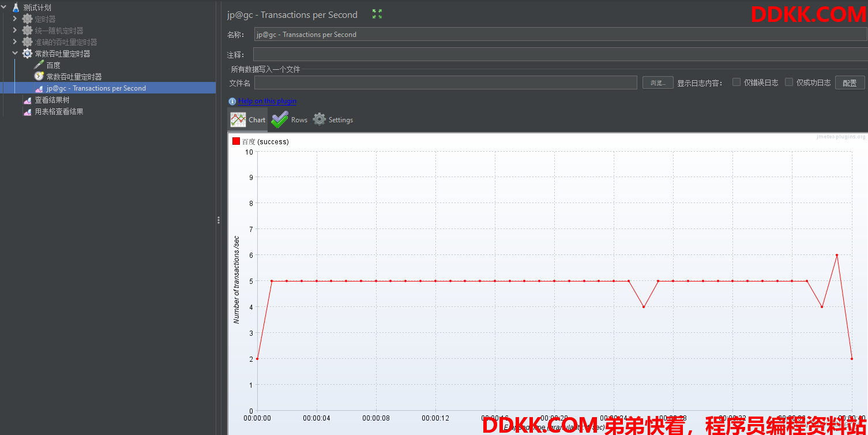Select the 统一随机定时器 tree item

[59, 31]
